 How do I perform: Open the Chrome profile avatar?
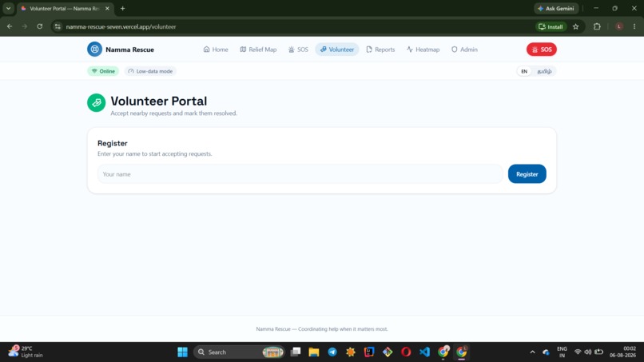619,26
